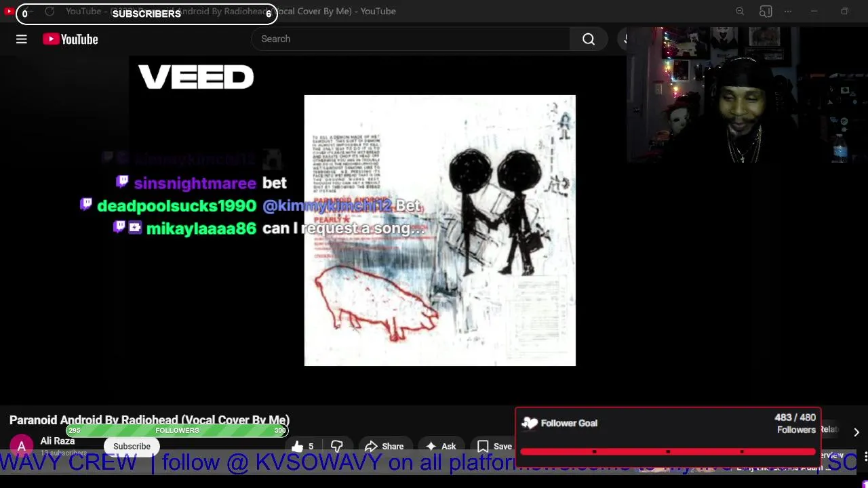Image resolution: width=868 pixels, height=488 pixels.
Task: Save video to a playlist
Action: [494, 446]
